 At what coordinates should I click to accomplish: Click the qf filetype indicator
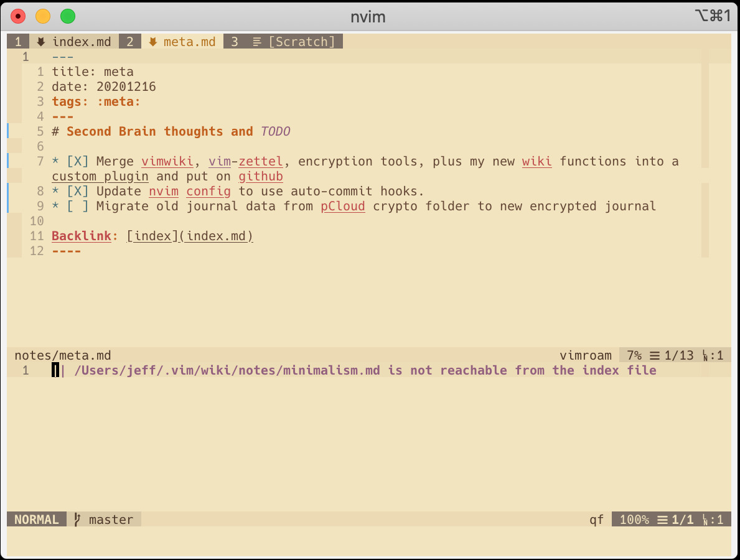(596, 520)
